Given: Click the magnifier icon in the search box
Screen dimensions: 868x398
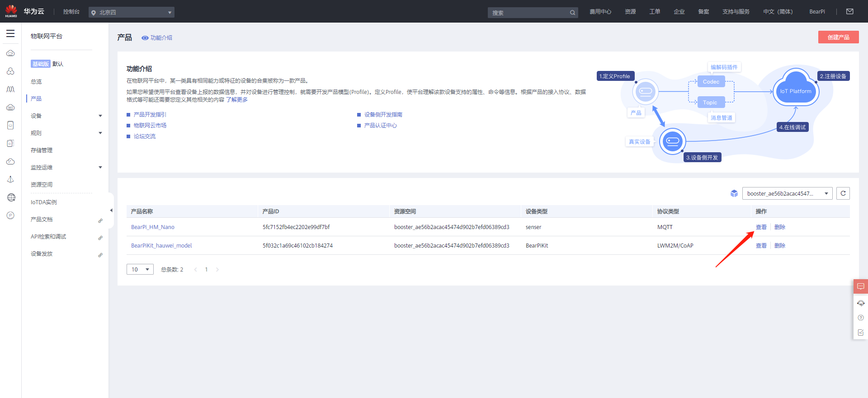Looking at the screenshot, I should [x=572, y=13].
